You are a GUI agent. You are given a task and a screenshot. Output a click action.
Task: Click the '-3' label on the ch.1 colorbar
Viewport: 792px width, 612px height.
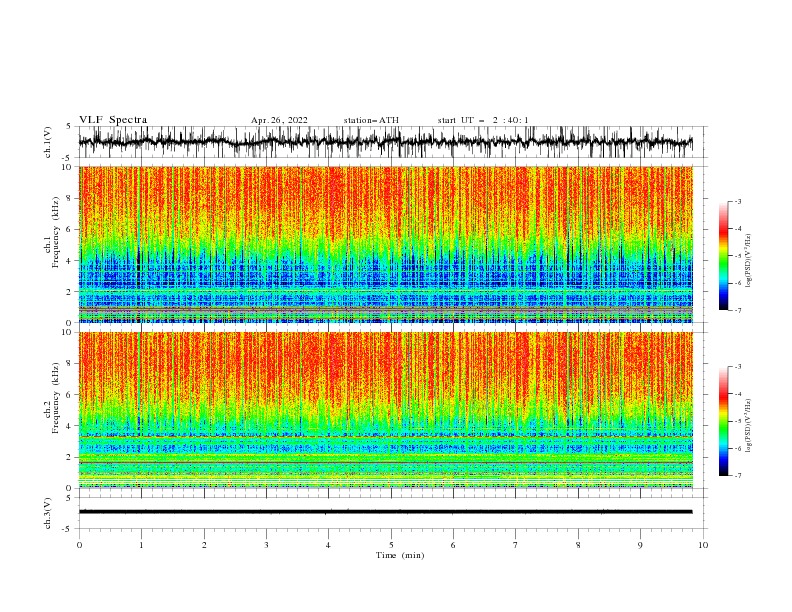737,201
